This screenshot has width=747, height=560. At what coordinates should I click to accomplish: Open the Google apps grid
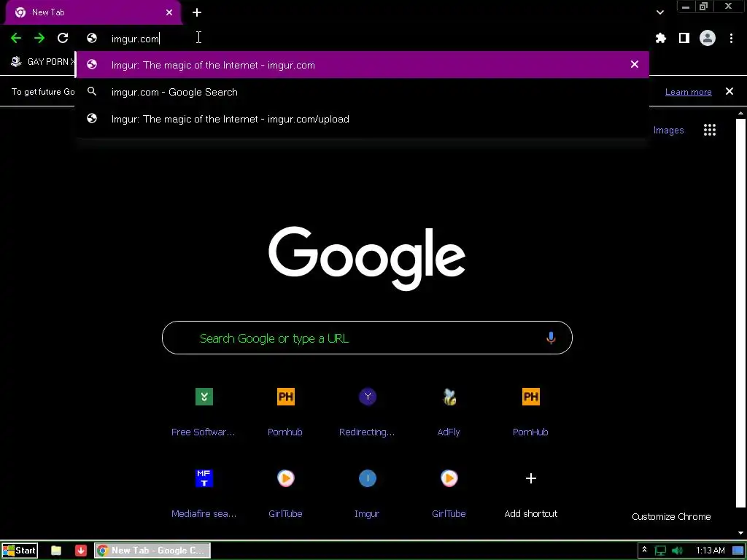point(710,130)
